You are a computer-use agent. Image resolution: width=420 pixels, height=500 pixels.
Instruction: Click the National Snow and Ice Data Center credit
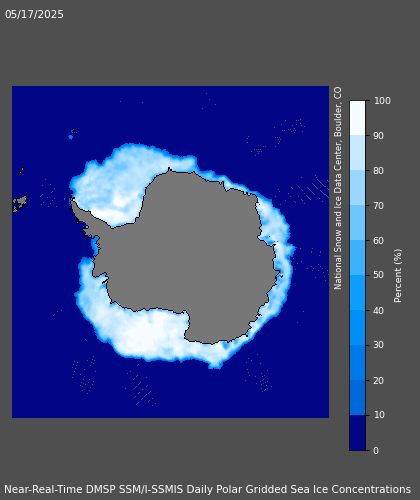pyautogui.click(x=338, y=188)
